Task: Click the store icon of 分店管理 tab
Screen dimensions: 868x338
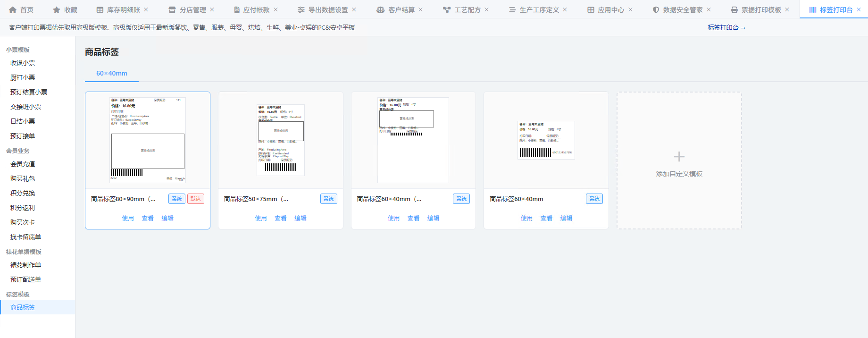Action: coord(172,9)
